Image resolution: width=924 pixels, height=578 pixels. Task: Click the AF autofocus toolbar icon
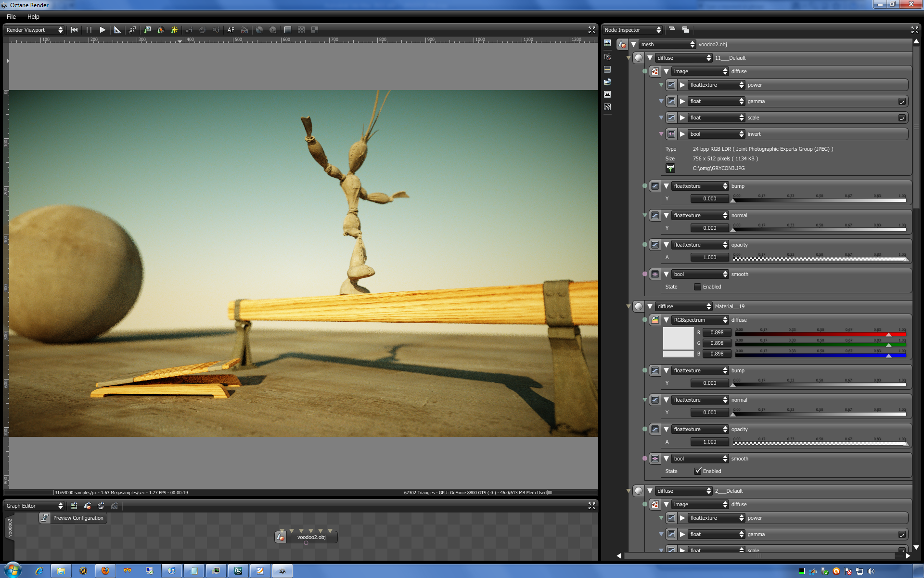pyautogui.click(x=231, y=30)
